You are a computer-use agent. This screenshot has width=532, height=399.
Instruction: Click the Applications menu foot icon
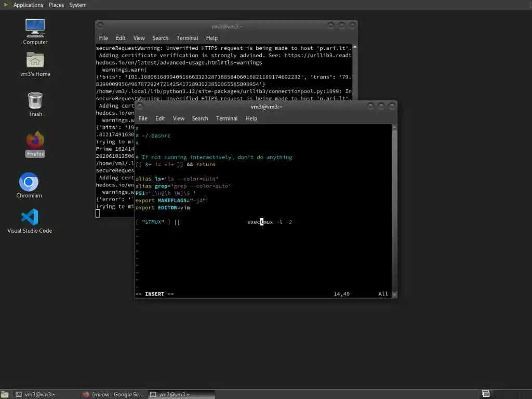coord(6,5)
